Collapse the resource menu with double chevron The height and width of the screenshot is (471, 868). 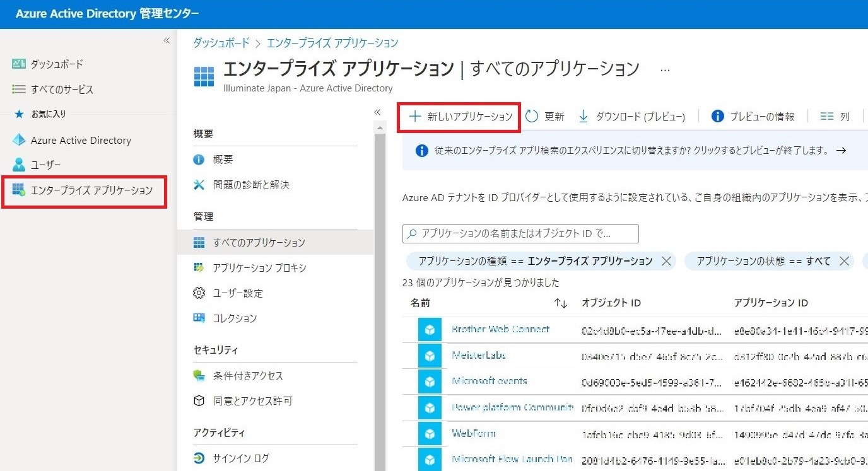point(377,112)
